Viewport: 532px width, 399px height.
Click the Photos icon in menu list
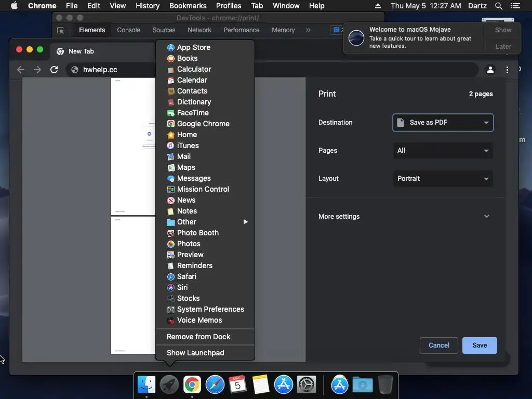click(x=170, y=244)
